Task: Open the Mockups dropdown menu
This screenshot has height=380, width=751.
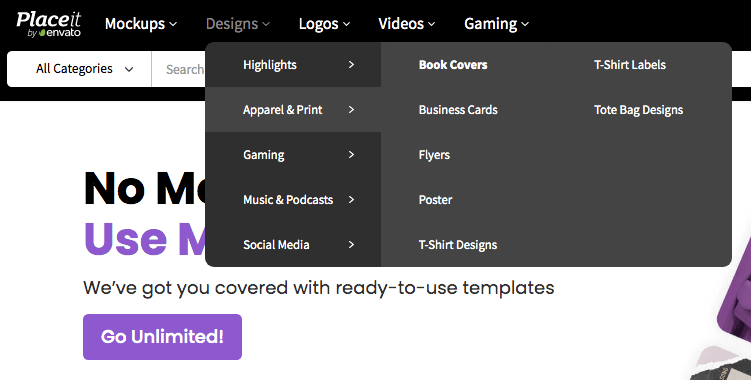Action: click(x=141, y=23)
